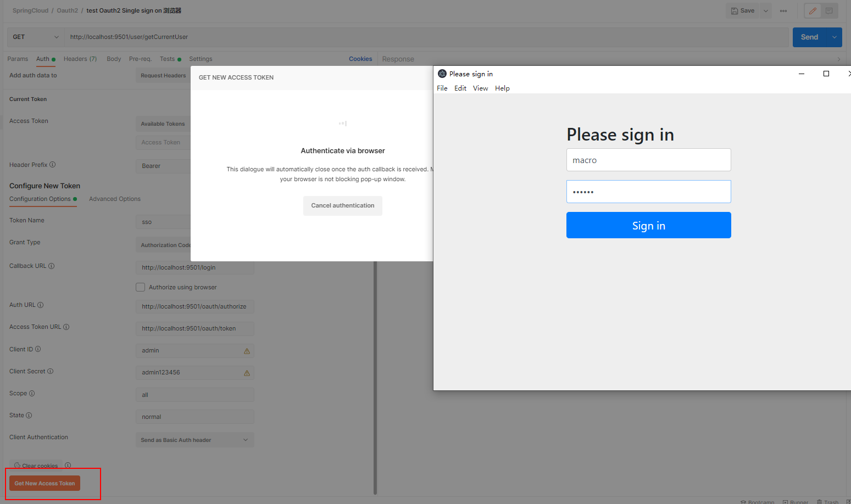Click the info icon beside Access Token URL
This screenshot has height=504, width=851.
pos(66,327)
